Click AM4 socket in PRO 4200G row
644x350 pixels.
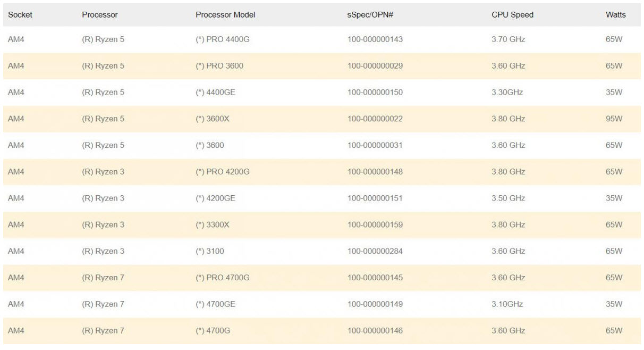point(16,172)
